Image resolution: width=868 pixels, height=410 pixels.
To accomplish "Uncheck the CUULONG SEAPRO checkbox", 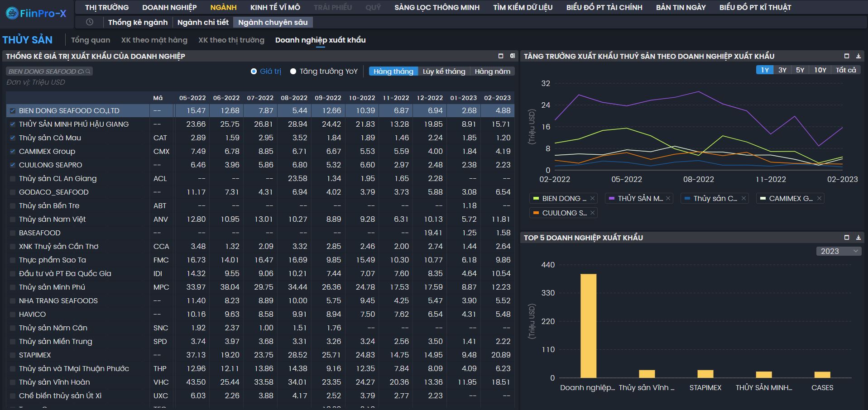I will pyautogui.click(x=13, y=165).
